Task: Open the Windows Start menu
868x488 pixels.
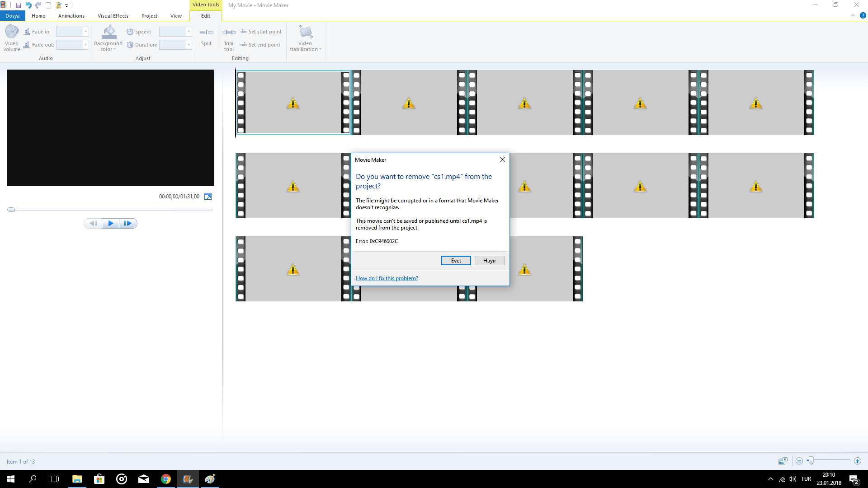Action: point(11,479)
